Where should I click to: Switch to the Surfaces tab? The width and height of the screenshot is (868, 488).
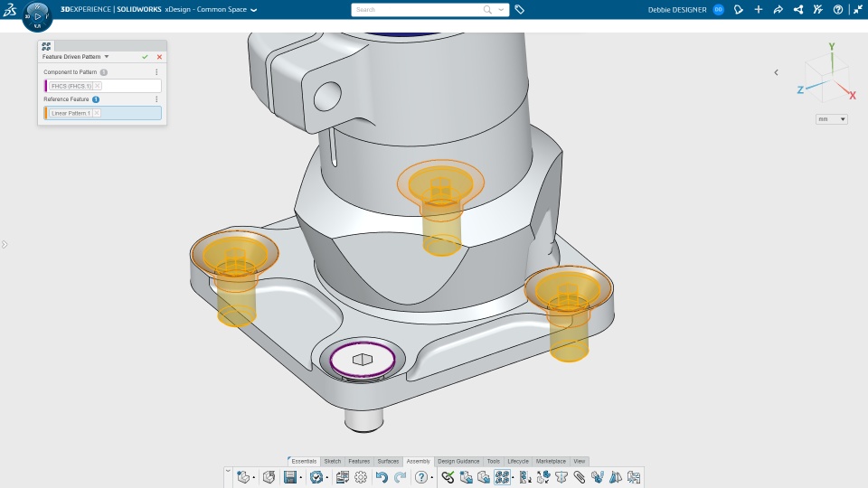[388, 461]
